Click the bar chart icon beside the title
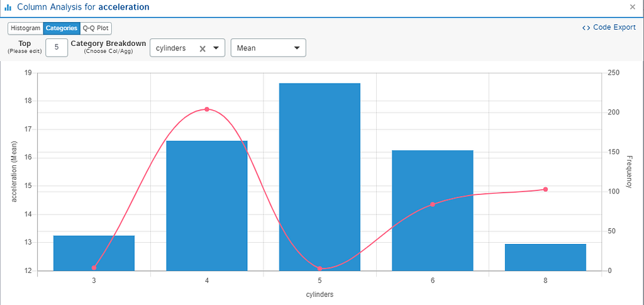This screenshot has width=644, height=305. click(8, 8)
